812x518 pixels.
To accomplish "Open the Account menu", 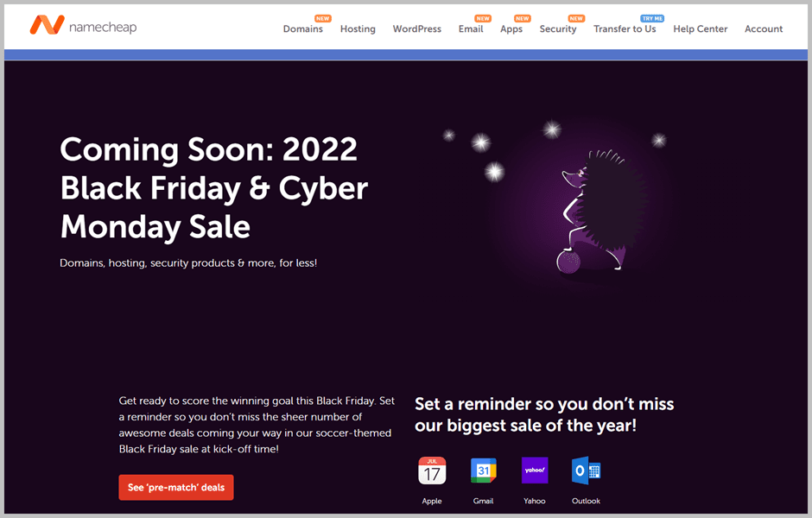I will [764, 29].
